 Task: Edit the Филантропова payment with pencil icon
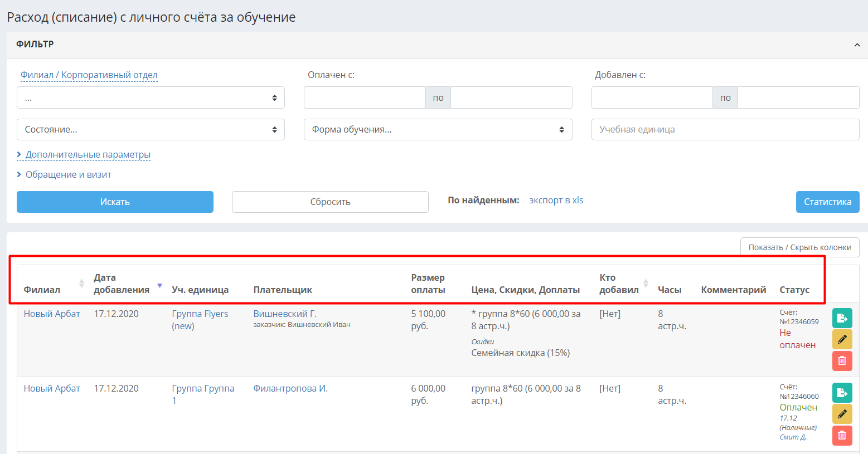(x=842, y=414)
